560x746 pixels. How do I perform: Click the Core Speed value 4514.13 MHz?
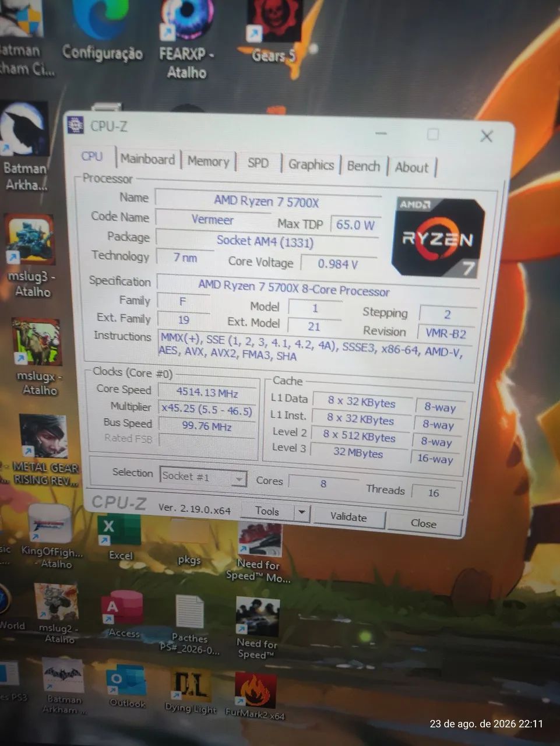[x=207, y=392]
